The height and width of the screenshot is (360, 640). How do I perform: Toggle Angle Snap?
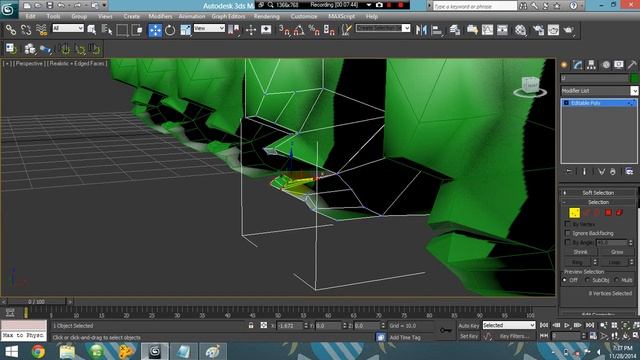click(299, 30)
